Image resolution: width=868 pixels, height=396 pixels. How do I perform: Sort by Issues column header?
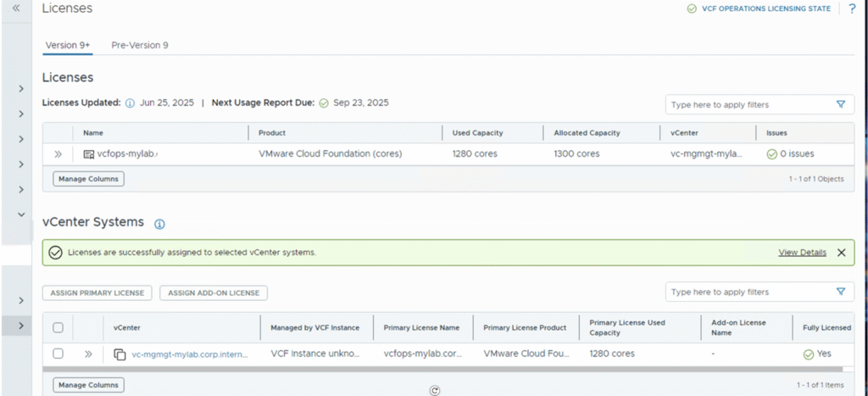click(x=776, y=133)
